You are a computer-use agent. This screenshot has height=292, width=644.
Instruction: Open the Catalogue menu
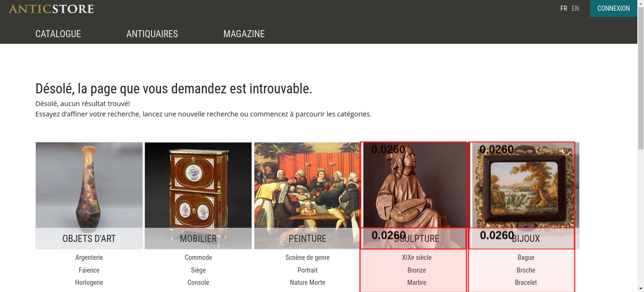coord(58,34)
